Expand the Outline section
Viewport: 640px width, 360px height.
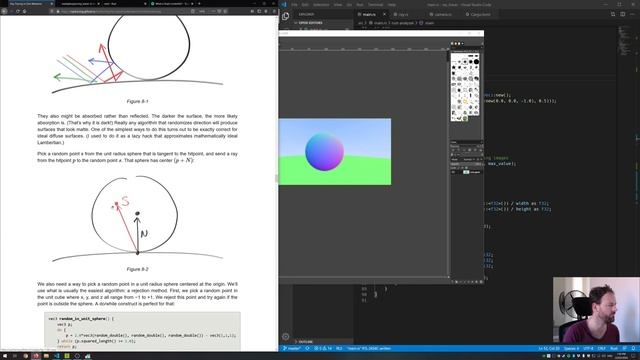pyautogui.click(x=322, y=341)
